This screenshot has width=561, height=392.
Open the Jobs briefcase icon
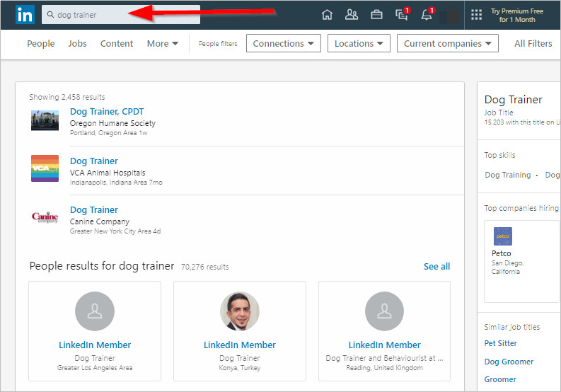click(x=376, y=15)
